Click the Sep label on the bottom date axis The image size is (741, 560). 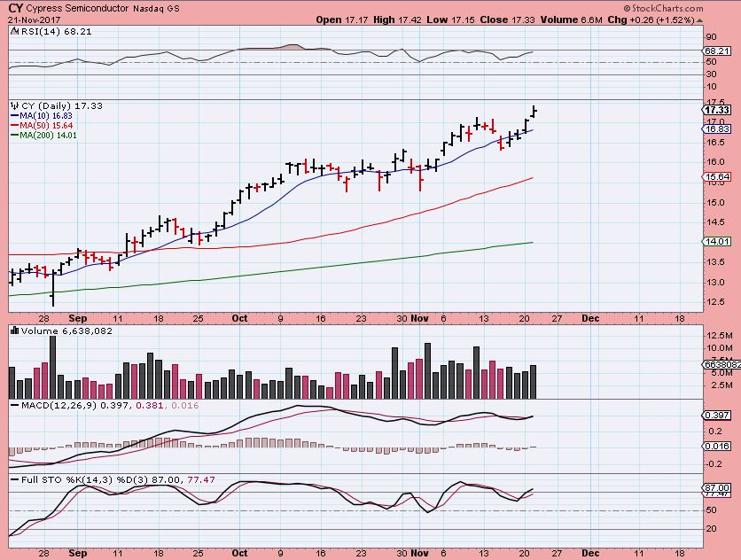pyautogui.click(x=78, y=552)
